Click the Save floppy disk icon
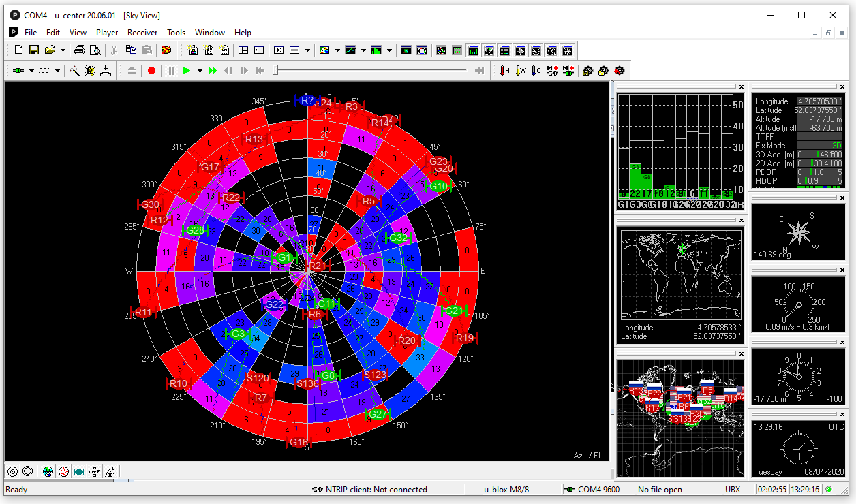 [33, 50]
